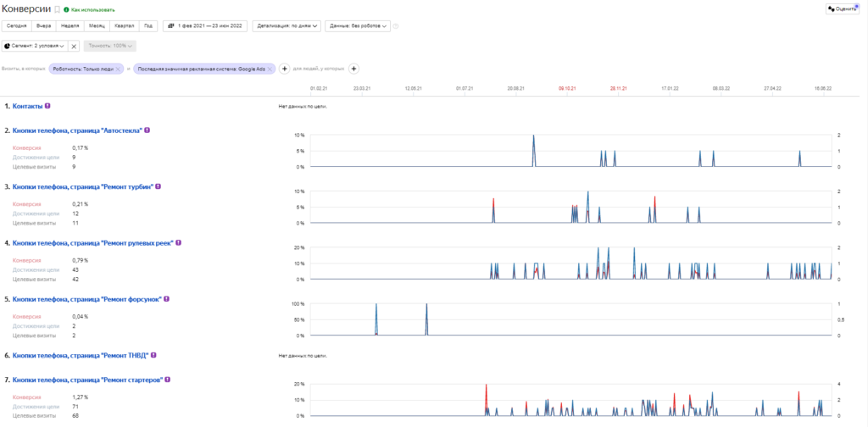Click the purple icon beside "Ремонт рулевых реек" goal

coord(178,242)
